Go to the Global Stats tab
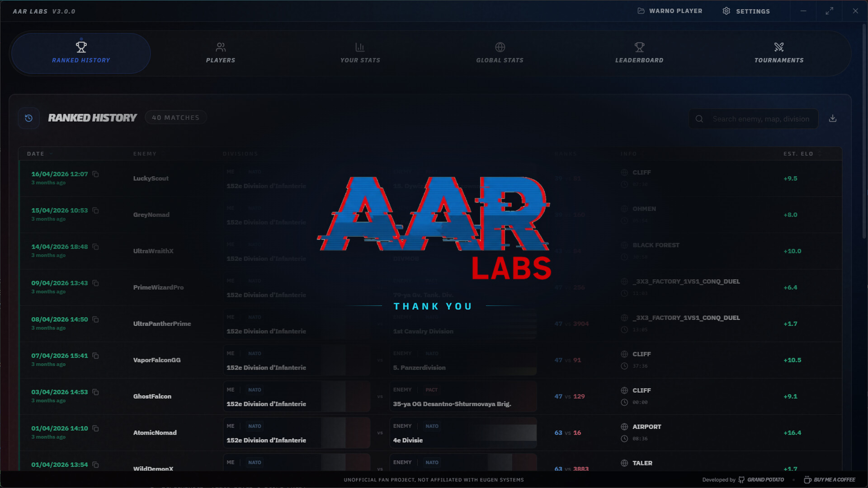Screen dimensions: 868x488 (x=500, y=53)
